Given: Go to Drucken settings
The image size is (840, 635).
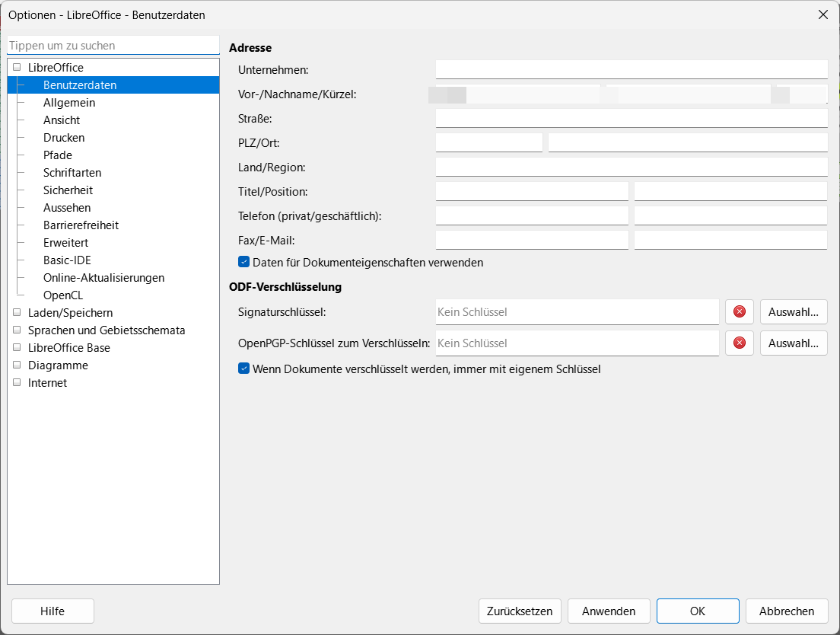Looking at the screenshot, I should tap(64, 138).
